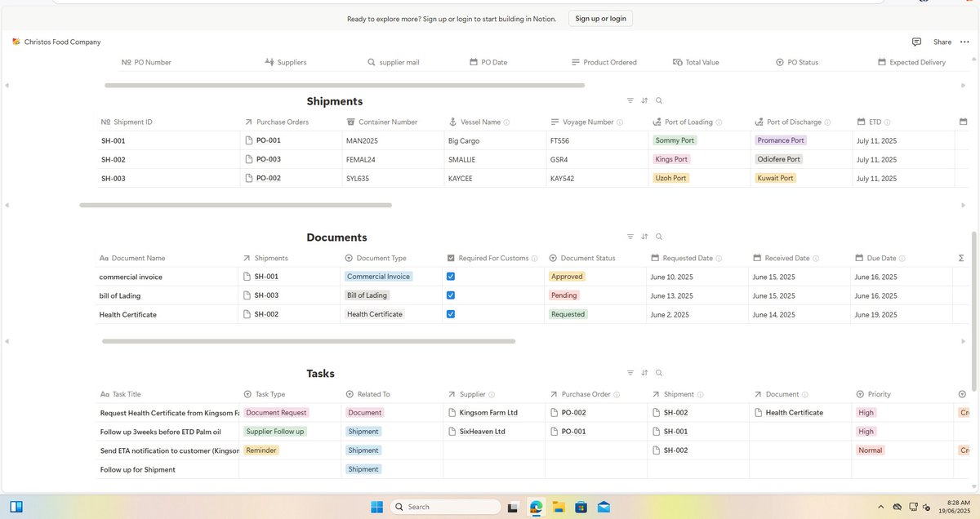Show hidden system tray icons
Screen dimensions: 980x519
881,507
